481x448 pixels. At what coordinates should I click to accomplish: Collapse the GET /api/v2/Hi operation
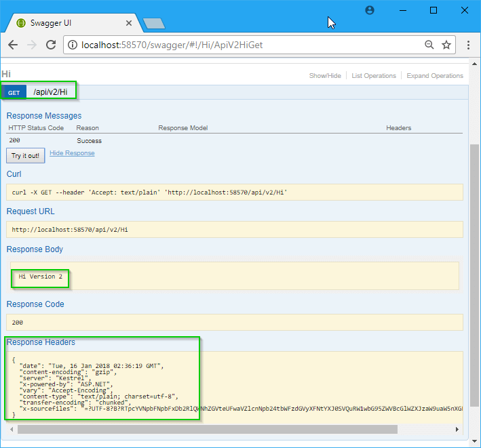coord(50,91)
